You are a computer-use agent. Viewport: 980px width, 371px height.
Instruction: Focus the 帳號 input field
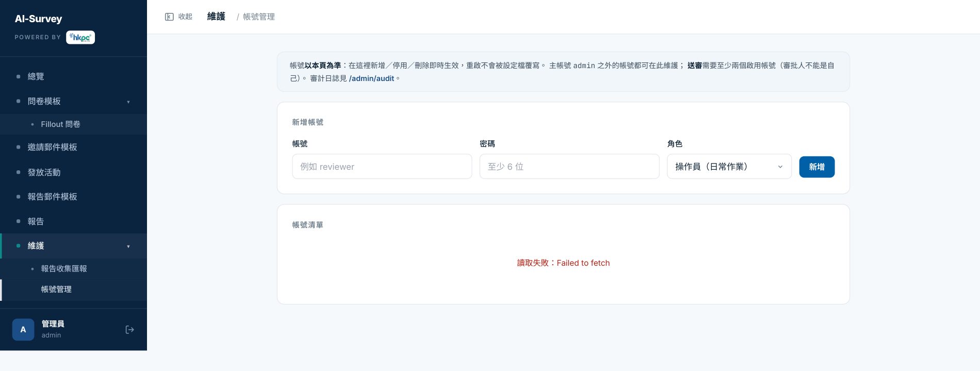(382, 167)
